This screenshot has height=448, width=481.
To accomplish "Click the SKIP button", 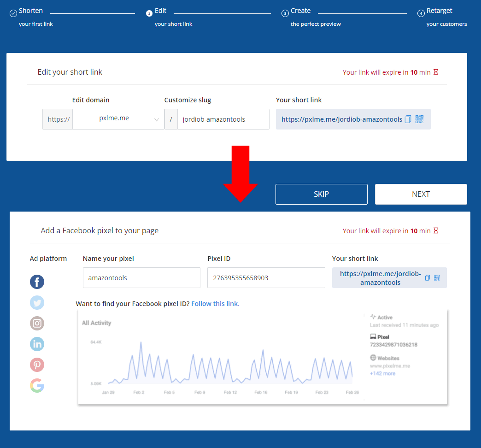I will (322, 194).
